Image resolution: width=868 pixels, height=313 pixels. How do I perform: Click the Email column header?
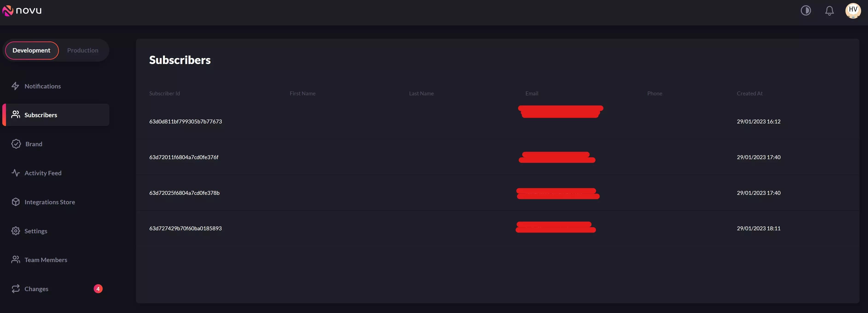pyautogui.click(x=531, y=94)
